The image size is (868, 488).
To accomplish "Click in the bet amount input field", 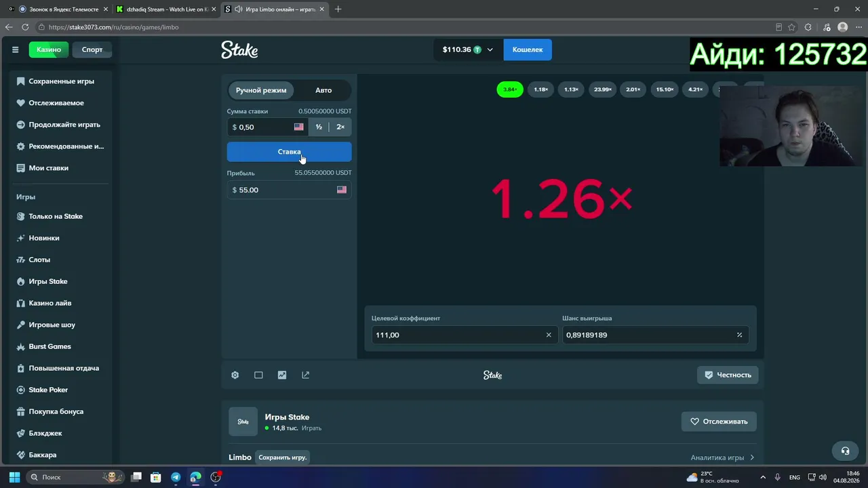I will 267,127.
